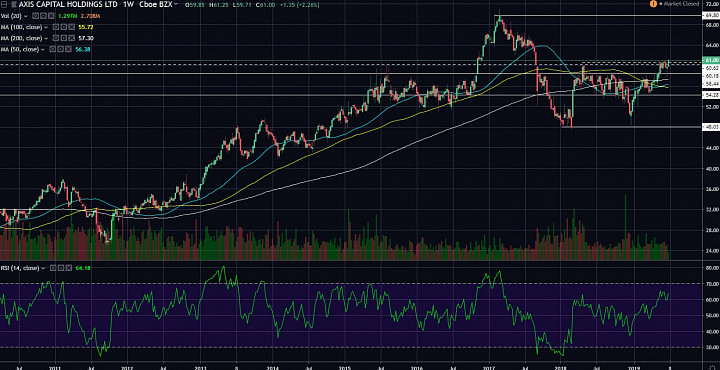Viewport: 720px width, 370px height.
Task: Select the MA (50, close) indicator label
Action: pos(19,49)
